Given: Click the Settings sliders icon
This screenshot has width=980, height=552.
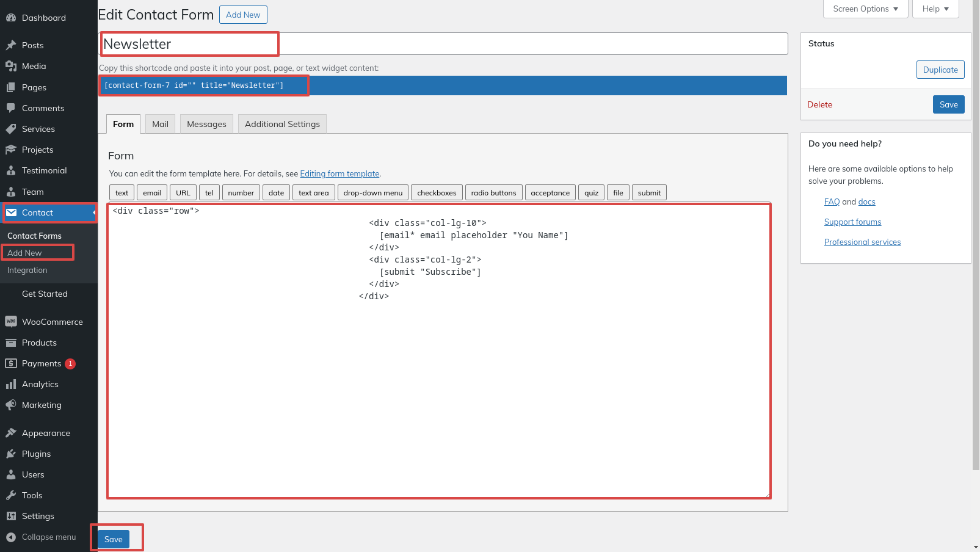Looking at the screenshot, I should [x=11, y=516].
